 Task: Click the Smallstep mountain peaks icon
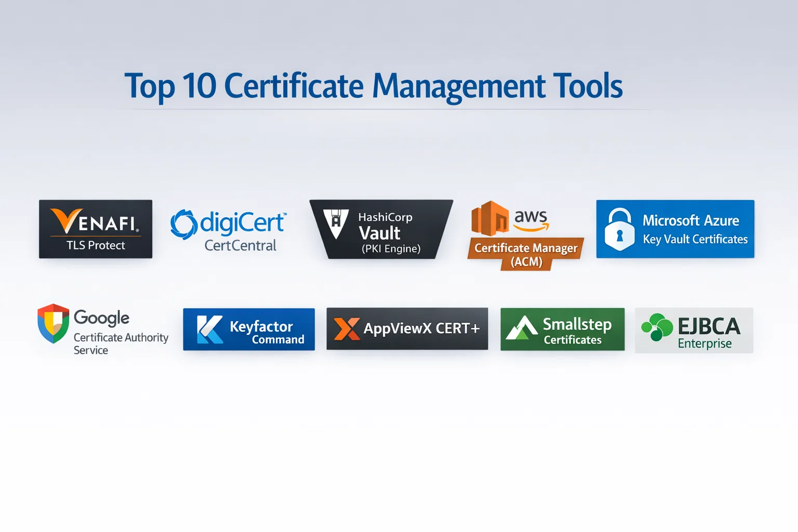522,328
